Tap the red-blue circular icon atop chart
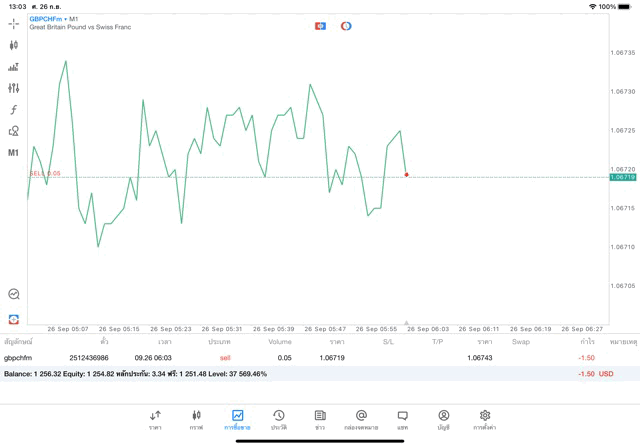This screenshot has width=640, height=447. click(x=346, y=25)
